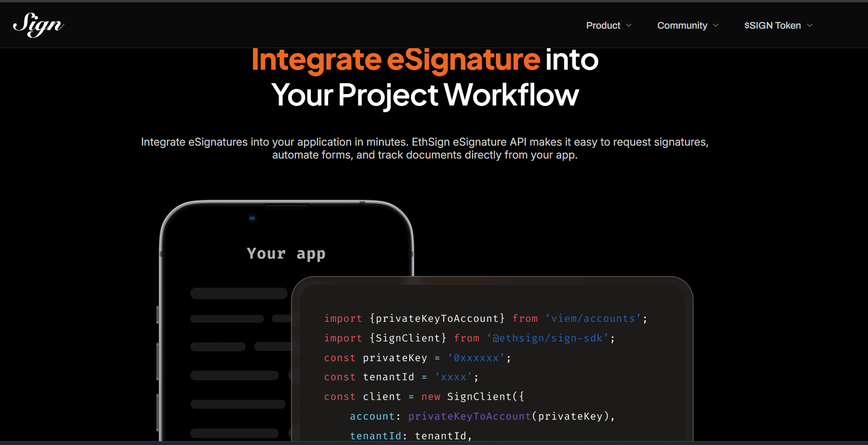Expand the chevron next to Product
The height and width of the screenshot is (445, 868).
point(629,25)
